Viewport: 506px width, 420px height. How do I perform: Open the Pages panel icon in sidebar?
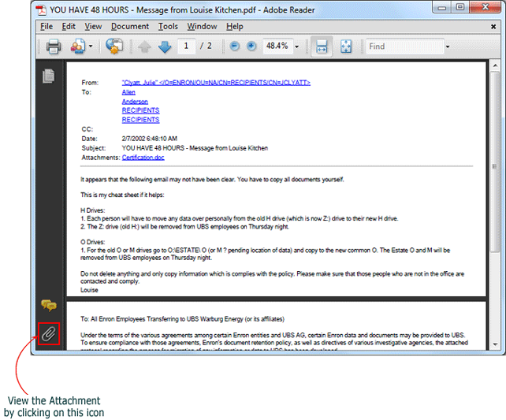(48, 76)
